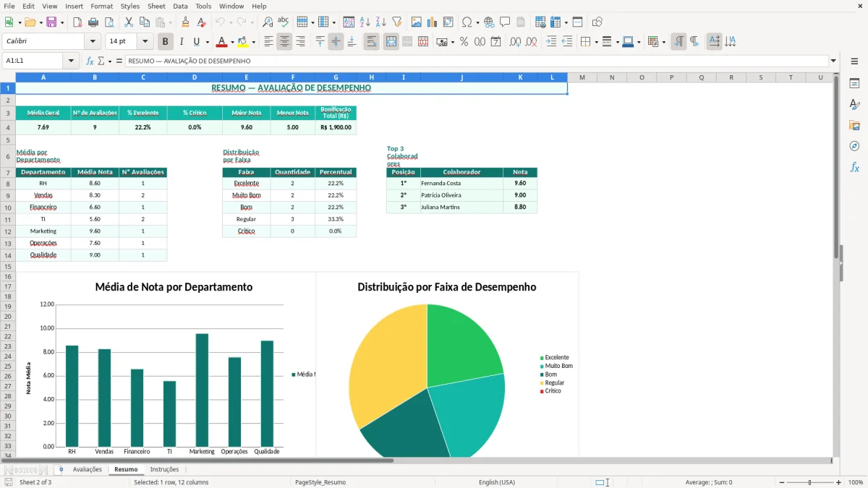Toggle underline formatting
This screenshot has height=488, width=868.
coord(197,42)
